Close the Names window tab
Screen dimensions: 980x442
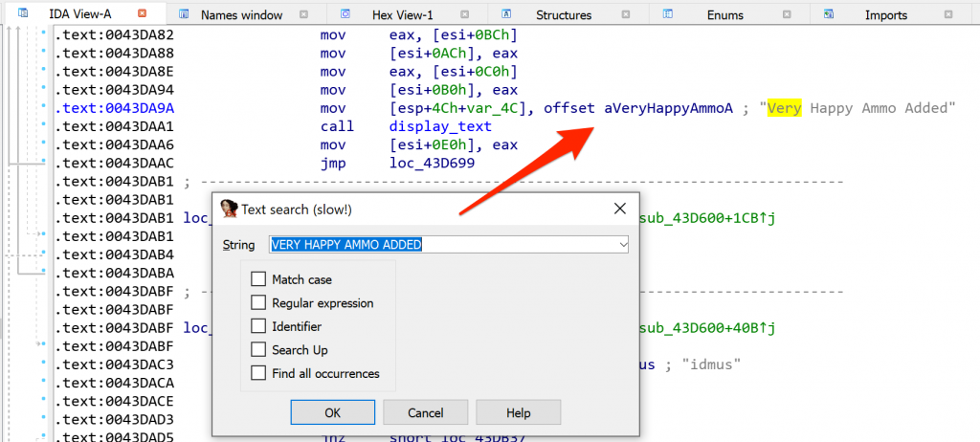304,14
